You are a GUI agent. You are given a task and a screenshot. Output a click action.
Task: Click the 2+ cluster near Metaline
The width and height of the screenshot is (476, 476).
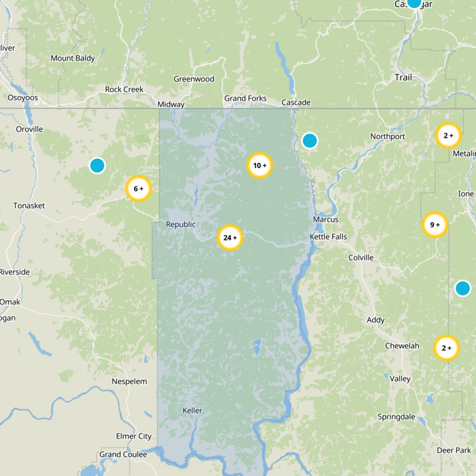pyautogui.click(x=447, y=135)
